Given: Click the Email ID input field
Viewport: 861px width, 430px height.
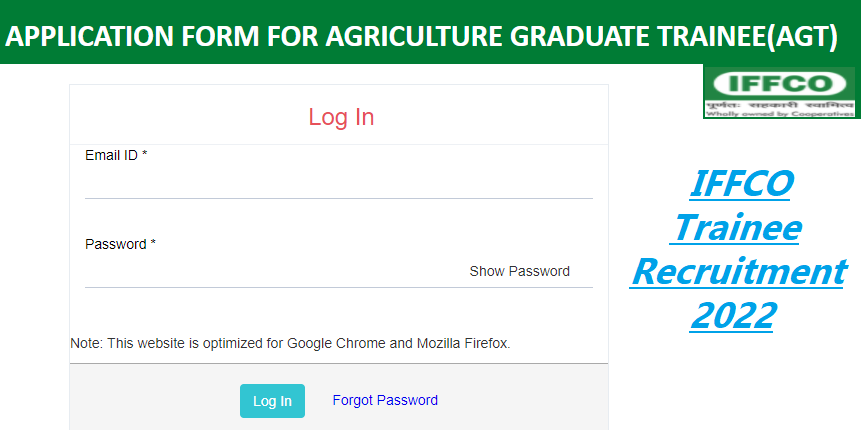Looking at the screenshot, I should point(338,185).
